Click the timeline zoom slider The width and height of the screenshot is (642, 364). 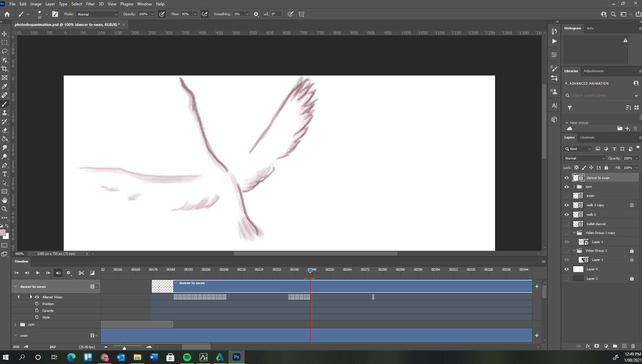click(124, 347)
